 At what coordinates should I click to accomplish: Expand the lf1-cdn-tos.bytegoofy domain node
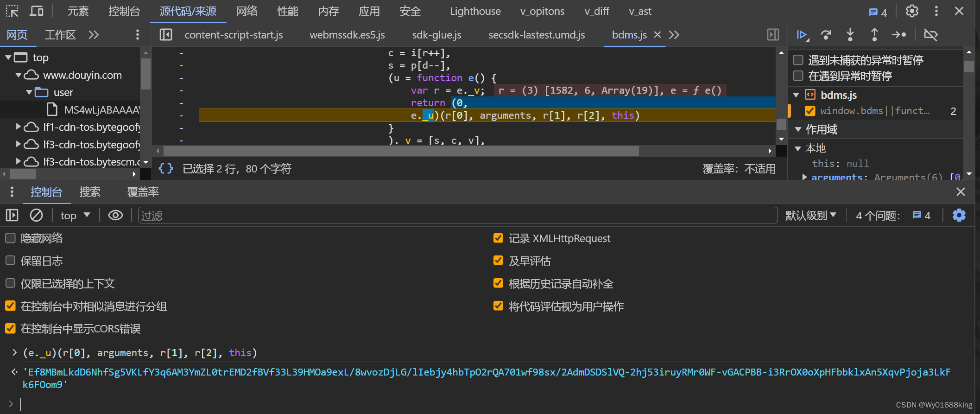coord(19,127)
